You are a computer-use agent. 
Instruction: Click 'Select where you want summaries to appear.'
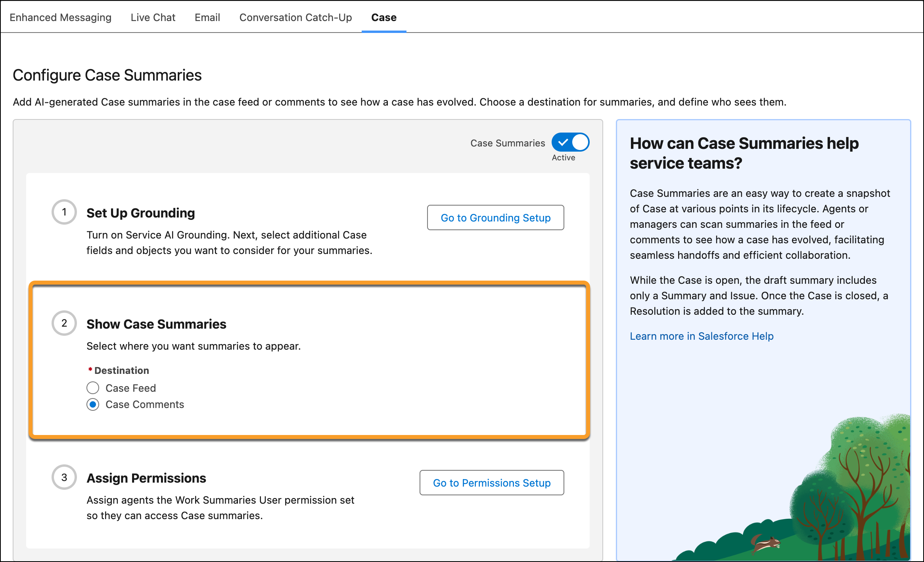click(194, 346)
